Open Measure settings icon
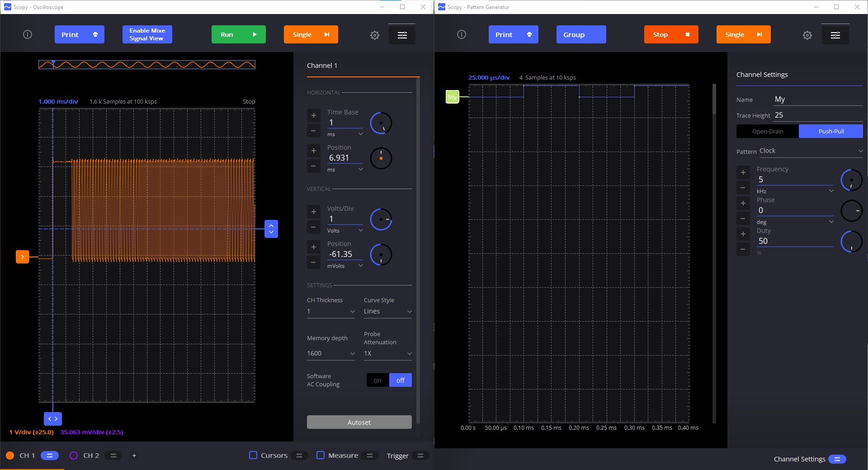Image resolution: width=868 pixels, height=470 pixels. 370,456
